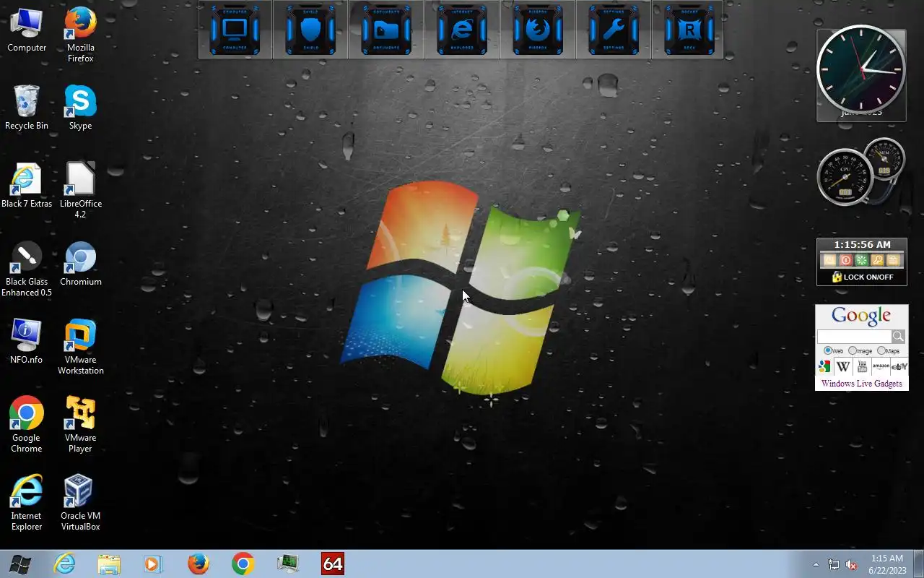Select the Image radio button
Viewport: 924px width, 578px height.
coord(853,350)
